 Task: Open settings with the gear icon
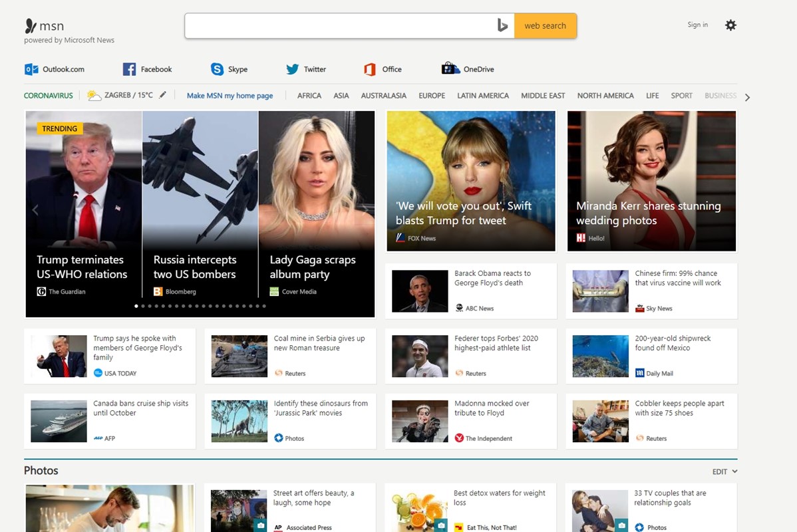[730, 25]
